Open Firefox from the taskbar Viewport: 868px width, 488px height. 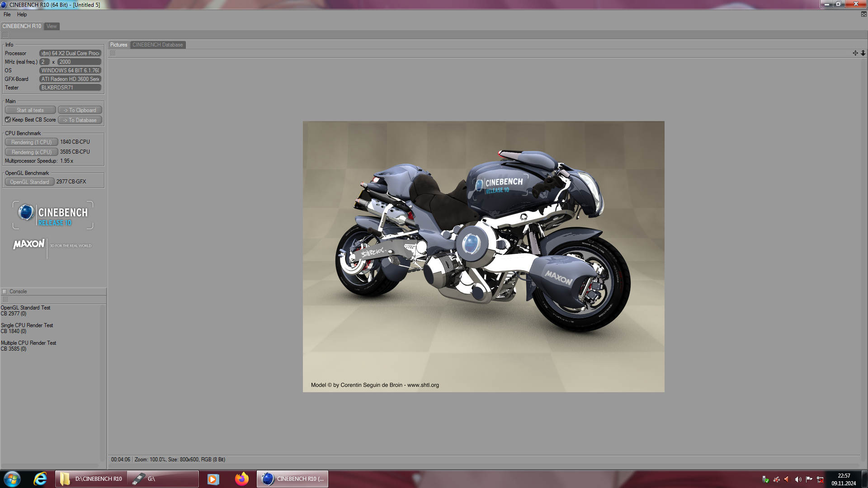coord(242,479)
